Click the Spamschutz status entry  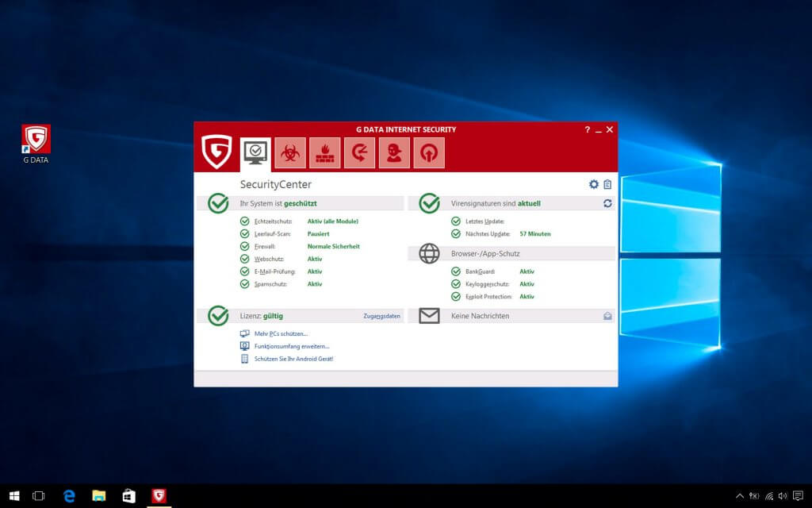pos(270,283)
